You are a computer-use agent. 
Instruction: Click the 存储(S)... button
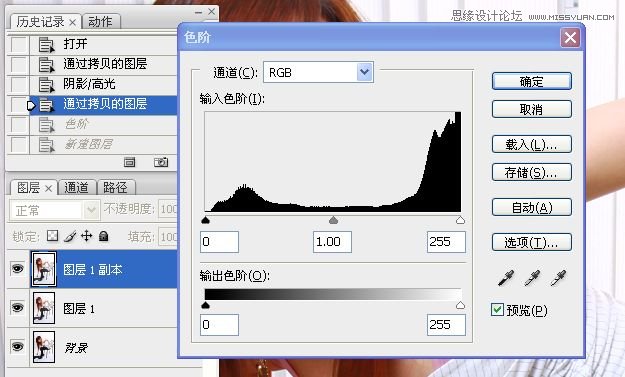532,172
